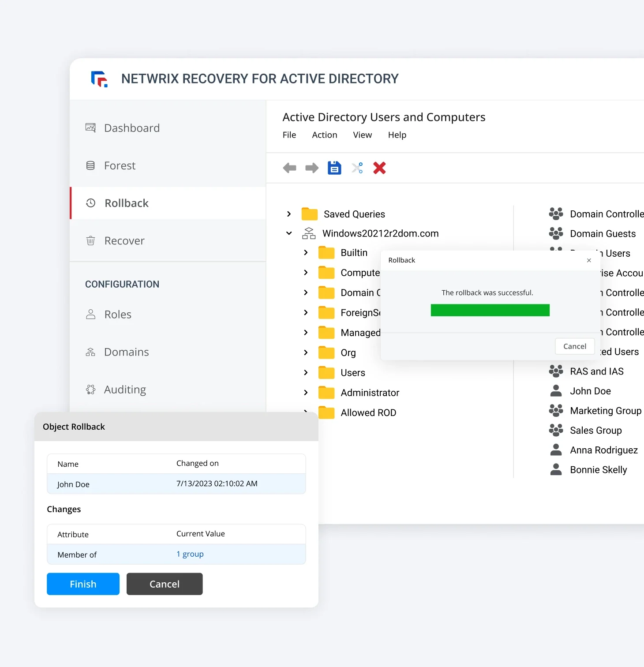This screenshot has width=644, height=667.
Task: Open the Help menu
Action: click(x=397, y=135)
